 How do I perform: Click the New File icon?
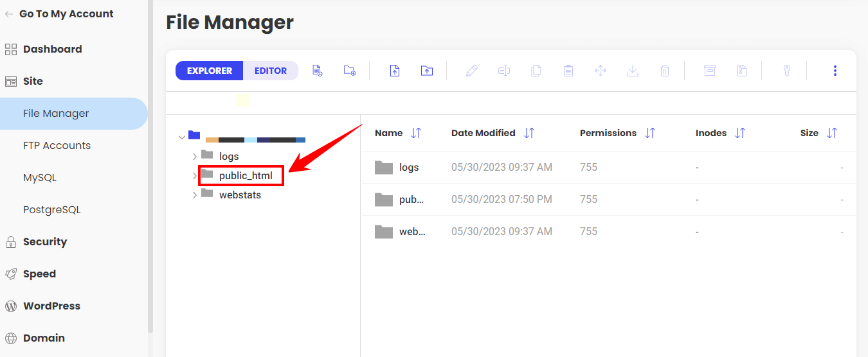pyautogui.click(x=317, y=71)
